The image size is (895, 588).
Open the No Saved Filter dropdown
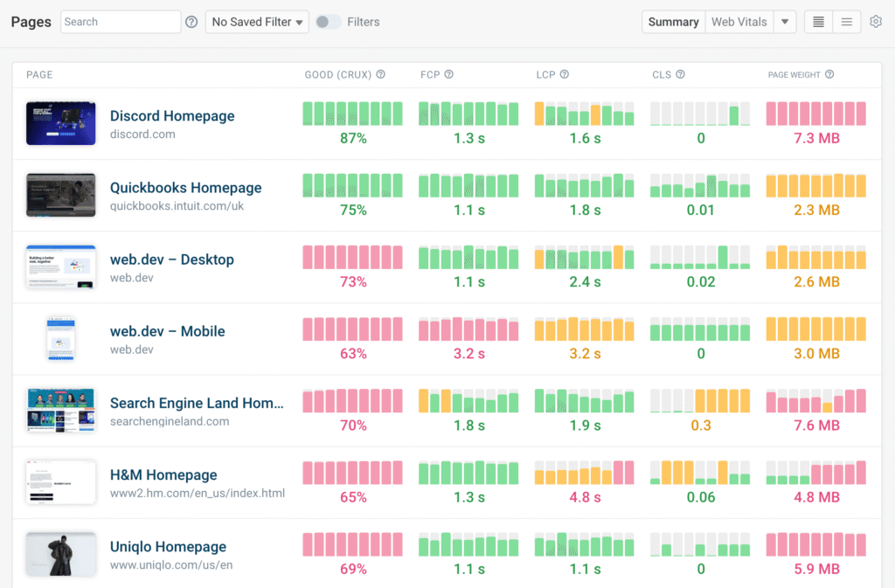257,21
